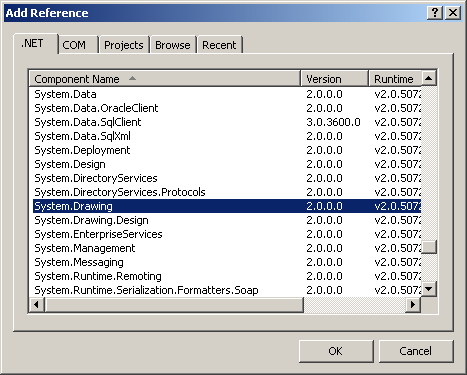Select the System.DirectoryServices row
This screenshot has width=467, height=375.
[227, 178]
